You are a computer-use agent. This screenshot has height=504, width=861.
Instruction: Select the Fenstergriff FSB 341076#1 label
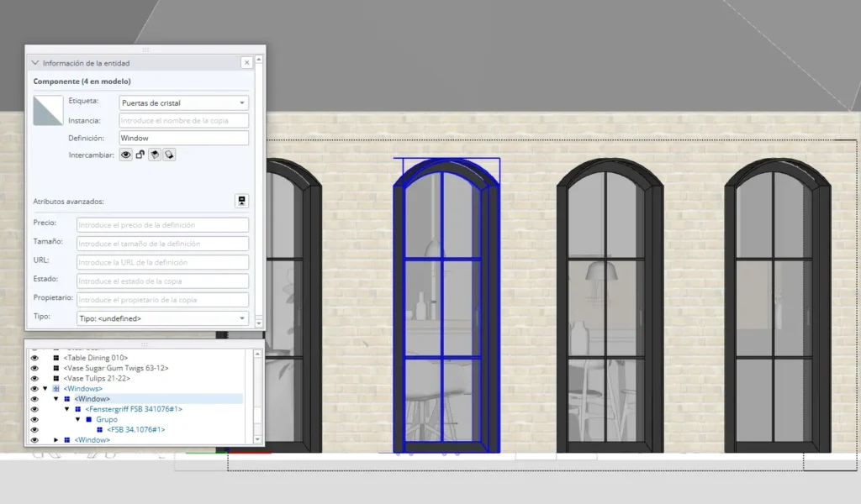point(134,409)
